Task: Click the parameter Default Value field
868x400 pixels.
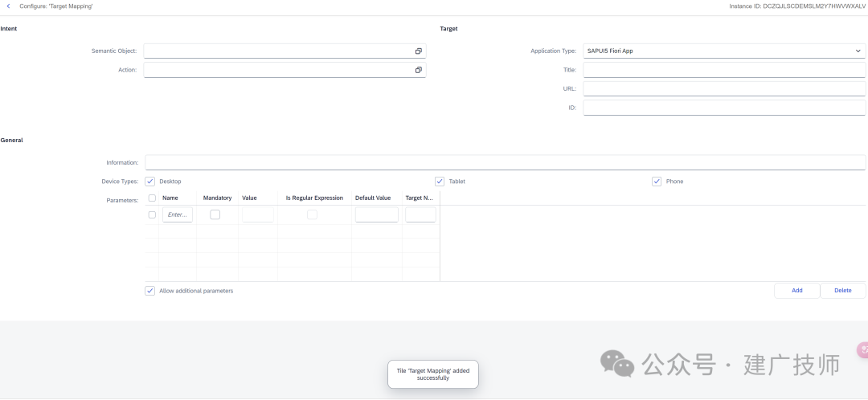Action: tap(376, 214)
